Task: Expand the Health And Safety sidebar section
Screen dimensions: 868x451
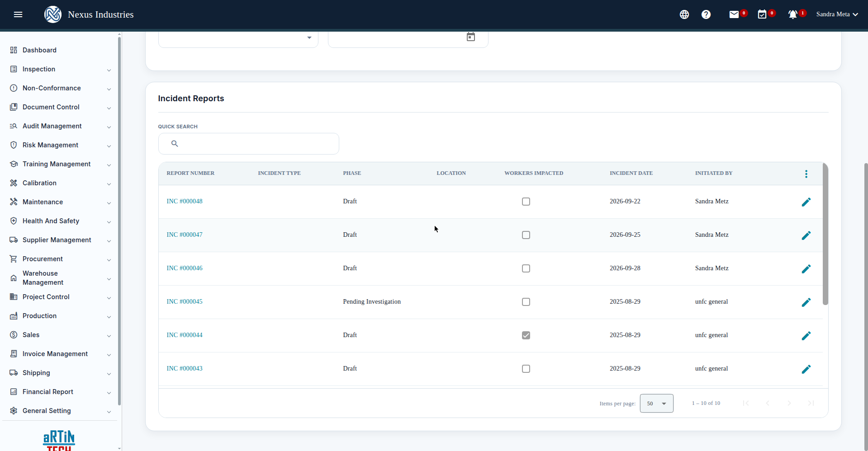Action: click(x=61, y=221)
